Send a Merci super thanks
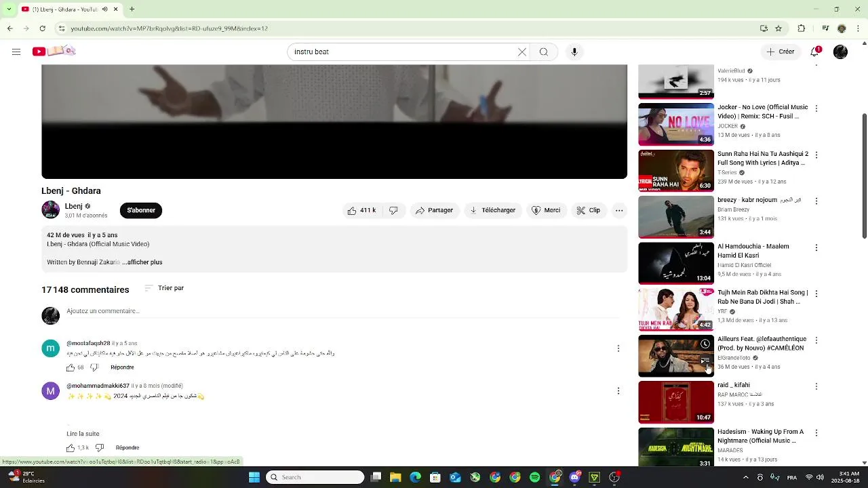The height and width of the screenshot is (488, 868). pos(546,211)
